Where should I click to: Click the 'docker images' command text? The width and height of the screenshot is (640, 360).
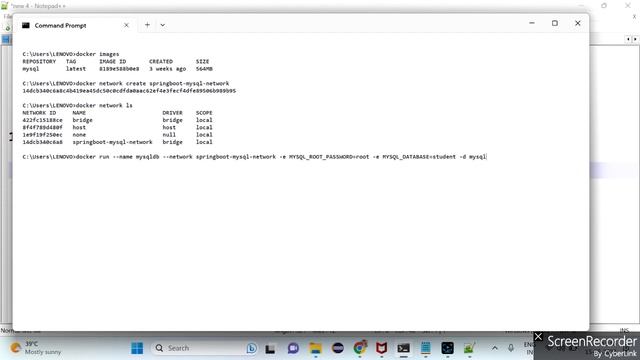(98, 54)
